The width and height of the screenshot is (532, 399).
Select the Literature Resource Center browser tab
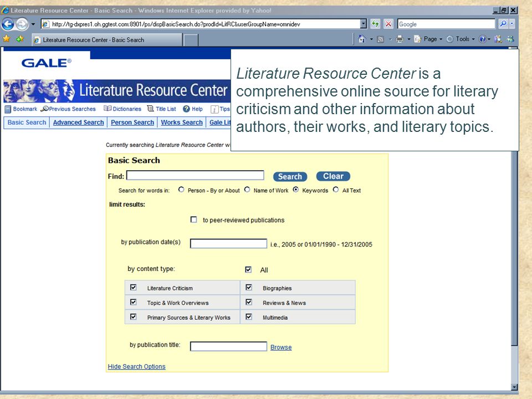click(x=107, y=40)
